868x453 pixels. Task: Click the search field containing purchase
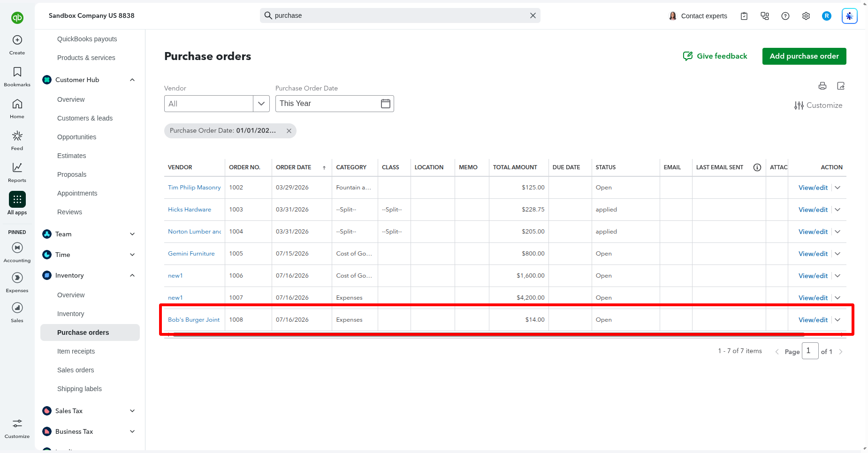tap(400, 15)
